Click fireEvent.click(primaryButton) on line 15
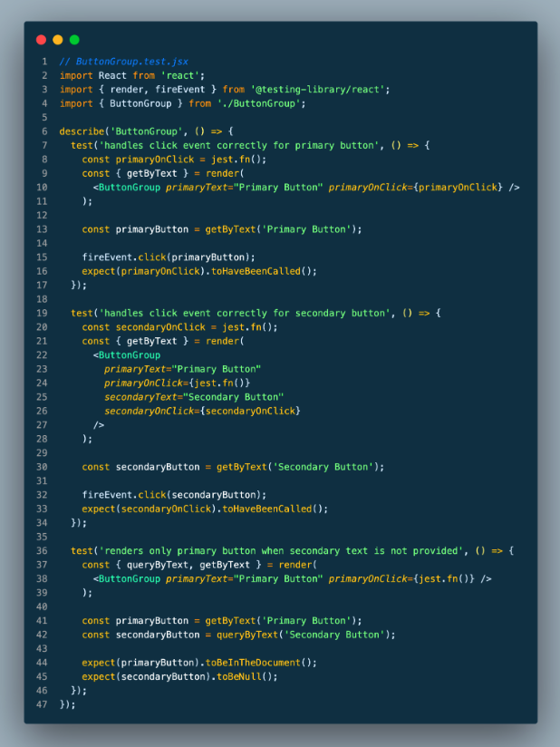The width and height of the screenshot is (560, 747). click(169, 257)
